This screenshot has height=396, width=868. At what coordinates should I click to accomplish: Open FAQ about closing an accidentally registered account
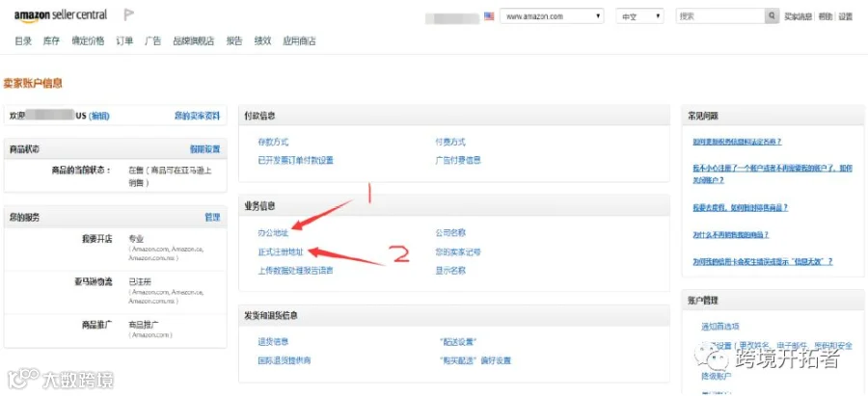coord(773,173)
